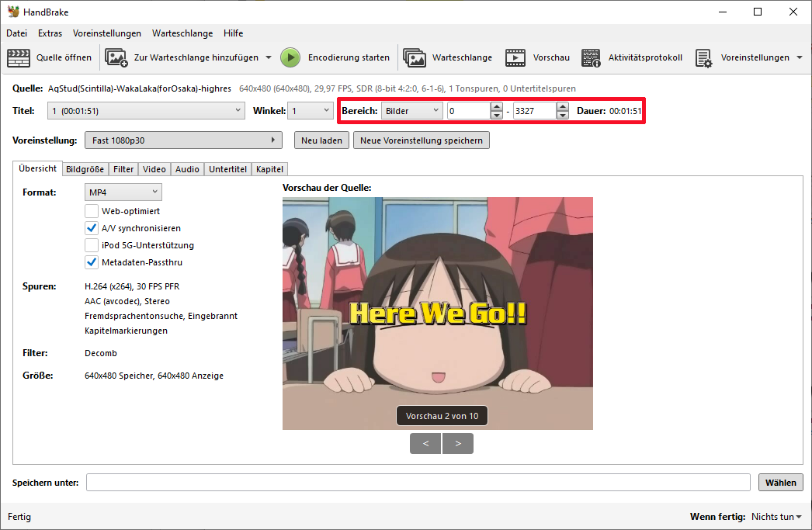Open the Fast 1080p30 preset selector
Viewport: 812px width, 530px height.
(183, 140)
